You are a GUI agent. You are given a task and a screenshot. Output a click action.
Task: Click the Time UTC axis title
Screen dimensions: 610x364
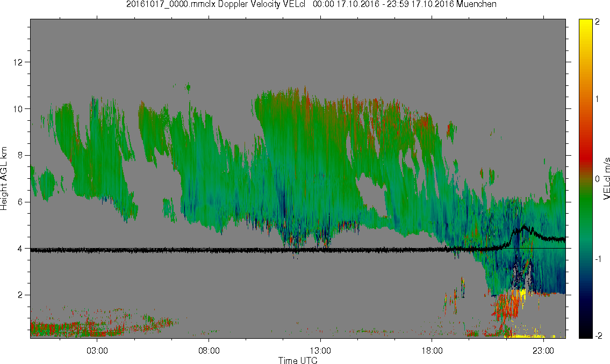coord(298,360)
